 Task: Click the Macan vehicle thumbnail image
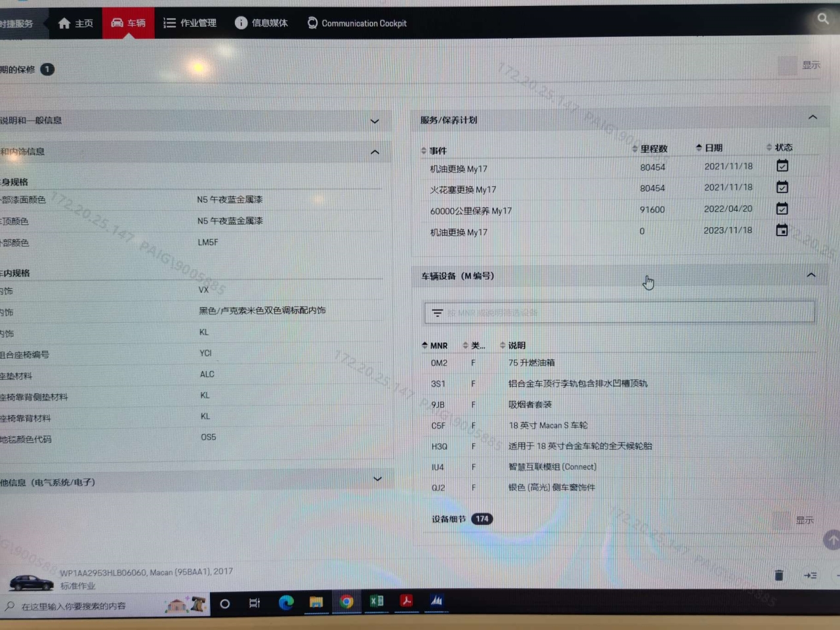pyautogui.click(x=31, y=582)
